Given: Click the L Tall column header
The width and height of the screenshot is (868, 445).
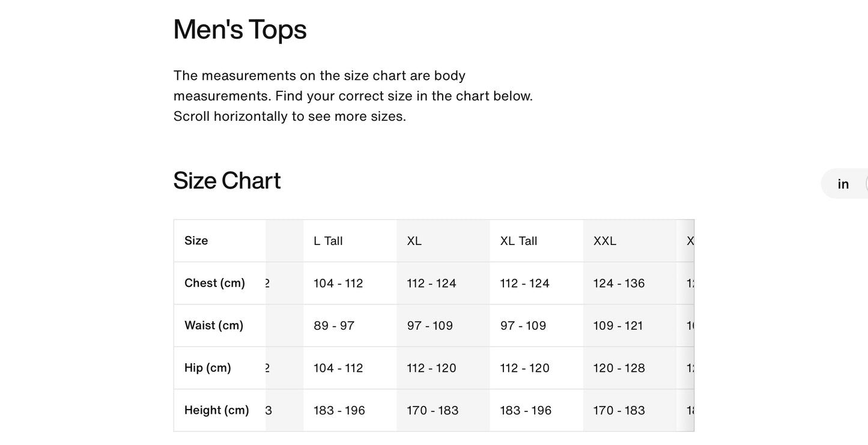Looking at the screenshot, I should pyautogui.click(x=328, y=241).
